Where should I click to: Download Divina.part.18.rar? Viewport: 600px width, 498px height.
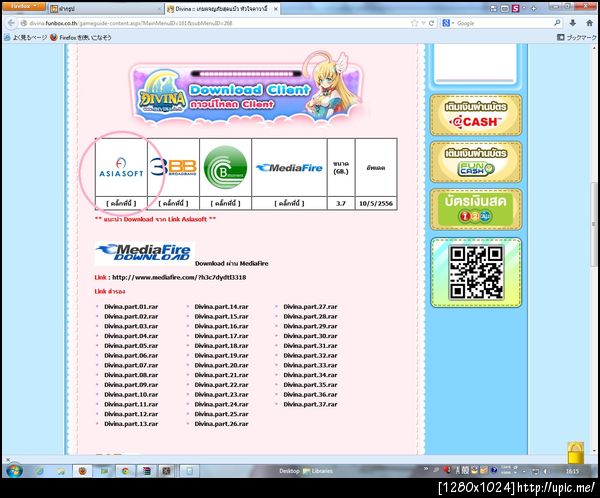point(222,346)
